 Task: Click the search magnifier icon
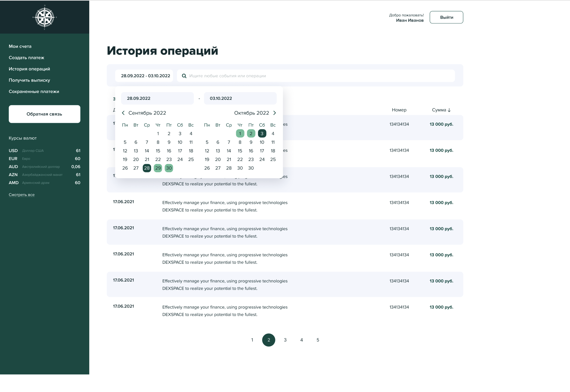[x=184, y=76]
